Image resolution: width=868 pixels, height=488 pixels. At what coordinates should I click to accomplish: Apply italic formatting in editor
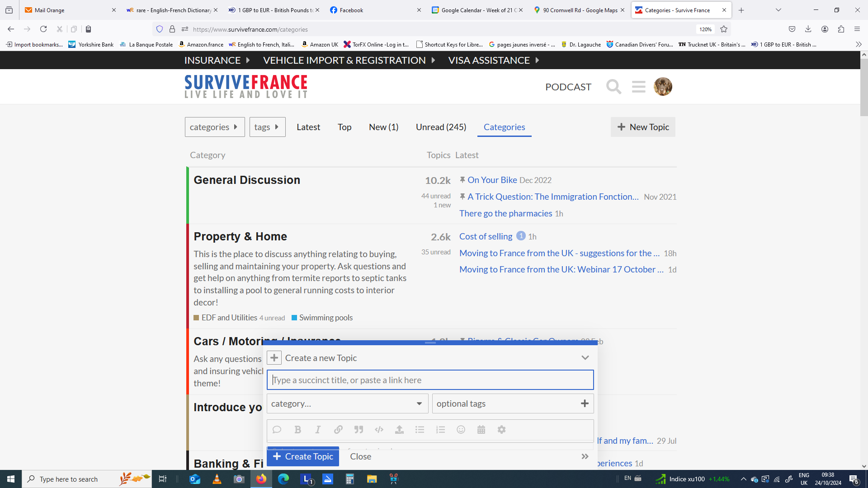pyautogui.click(x=318, y=430)
